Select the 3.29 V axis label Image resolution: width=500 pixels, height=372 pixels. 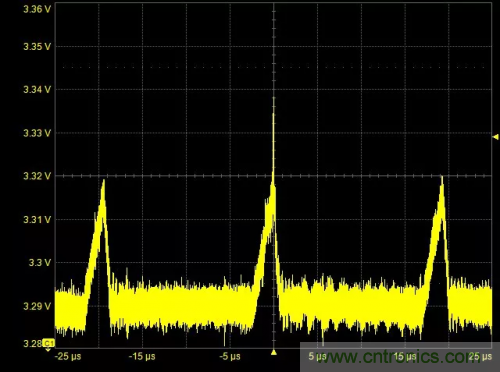pos(37,306)
